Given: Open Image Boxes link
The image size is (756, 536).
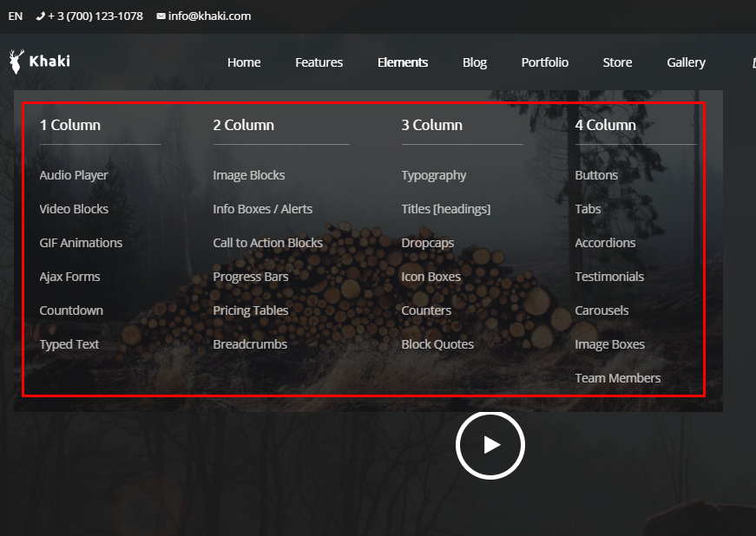Looking at the screenshot, I should point(610,344).
